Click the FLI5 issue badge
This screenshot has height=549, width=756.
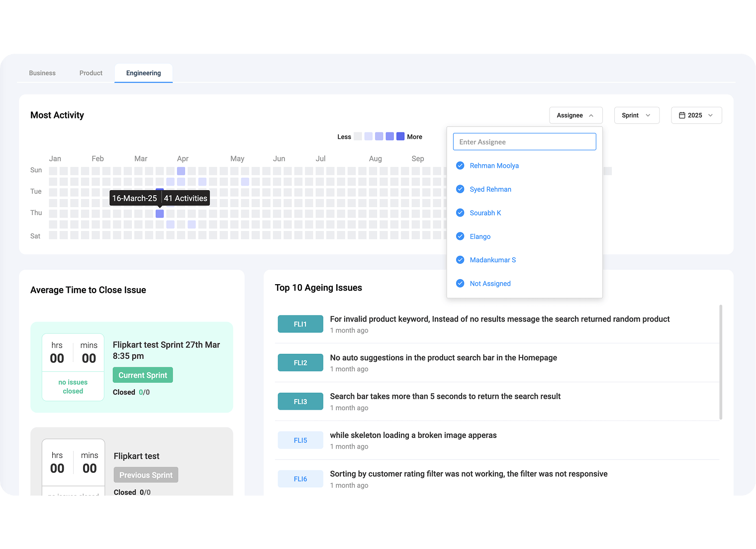tap(300, 440)
